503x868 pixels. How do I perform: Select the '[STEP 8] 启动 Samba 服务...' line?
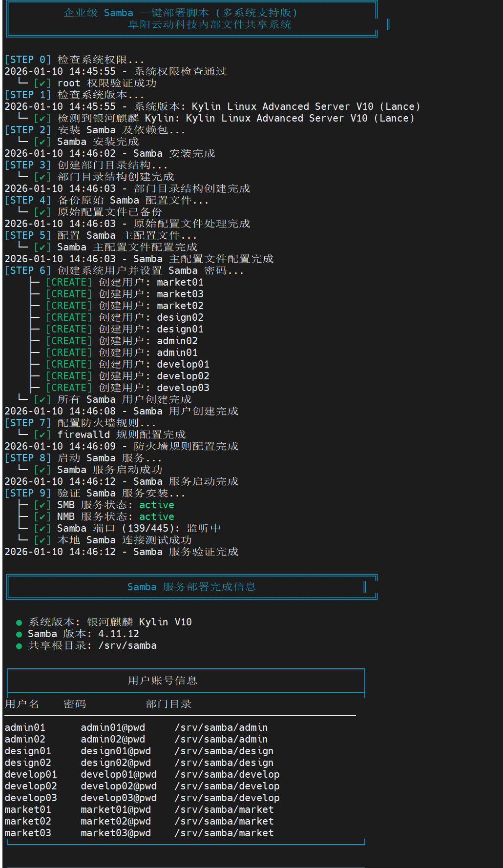[83, 458]
